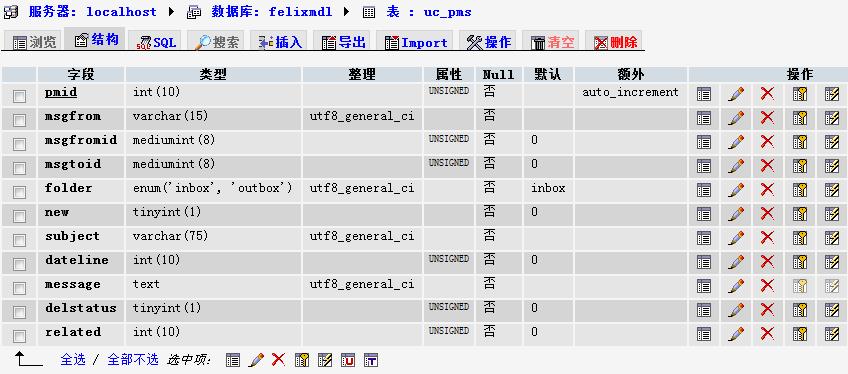Add index on related field lightning icon
848x374 pixels.
(x=832, y=334)
